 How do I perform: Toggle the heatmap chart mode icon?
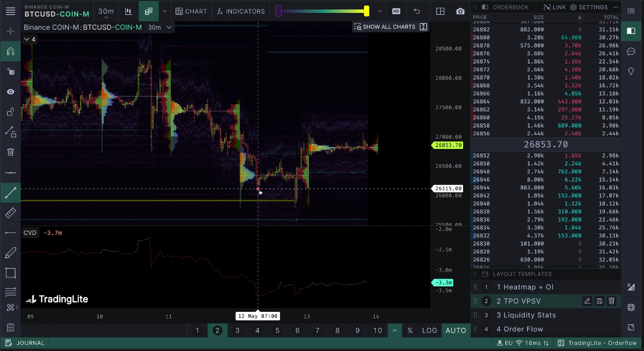[x=149, y=11]
